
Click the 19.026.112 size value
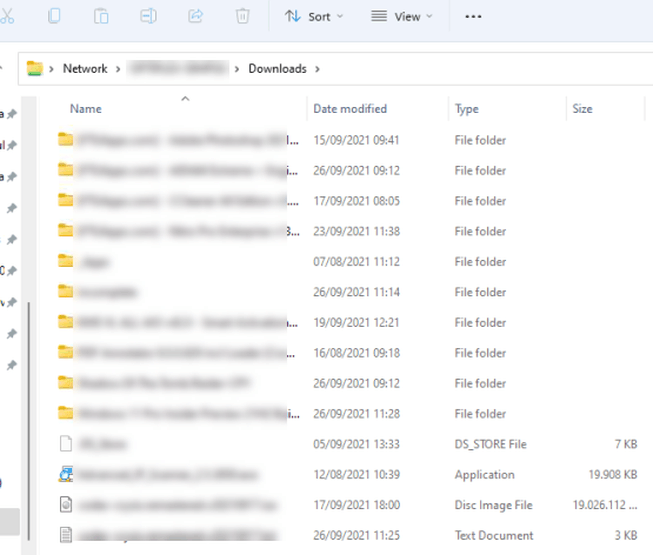(x=605, y=505)
